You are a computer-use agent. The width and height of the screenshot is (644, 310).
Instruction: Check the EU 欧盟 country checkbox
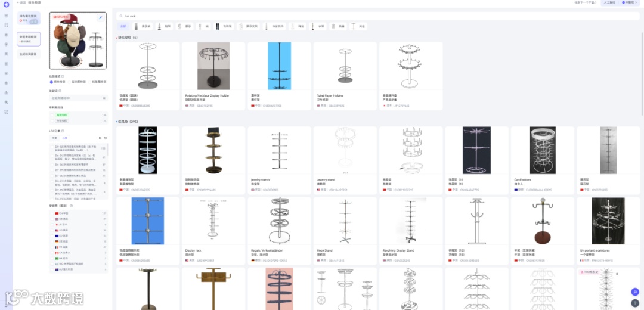pos(52,235)
